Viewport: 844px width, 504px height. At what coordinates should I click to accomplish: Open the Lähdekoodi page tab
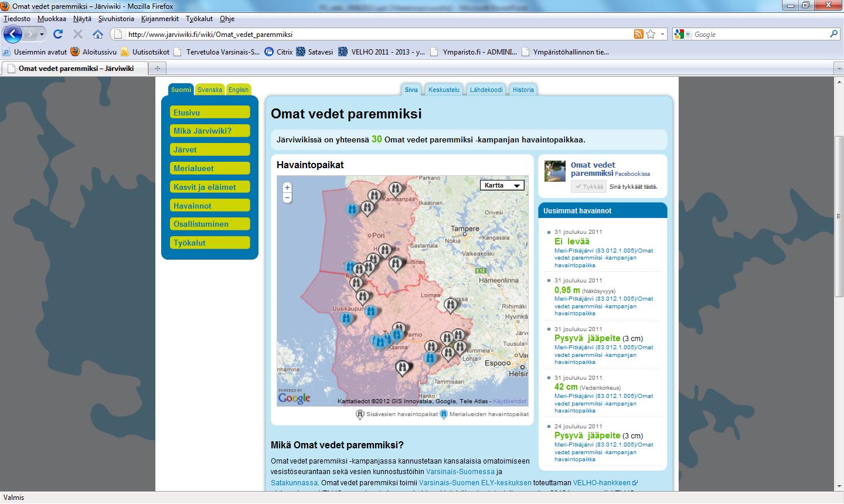486,90
